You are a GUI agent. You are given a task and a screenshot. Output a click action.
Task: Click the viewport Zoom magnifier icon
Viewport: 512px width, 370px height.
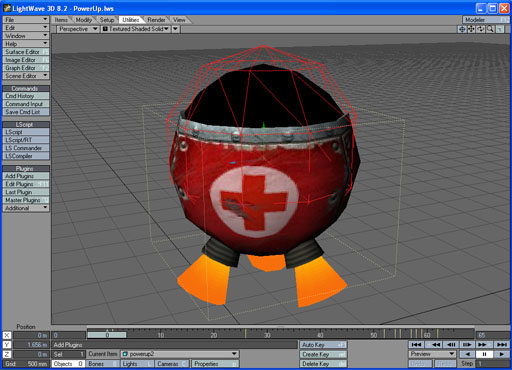(490, 29)
